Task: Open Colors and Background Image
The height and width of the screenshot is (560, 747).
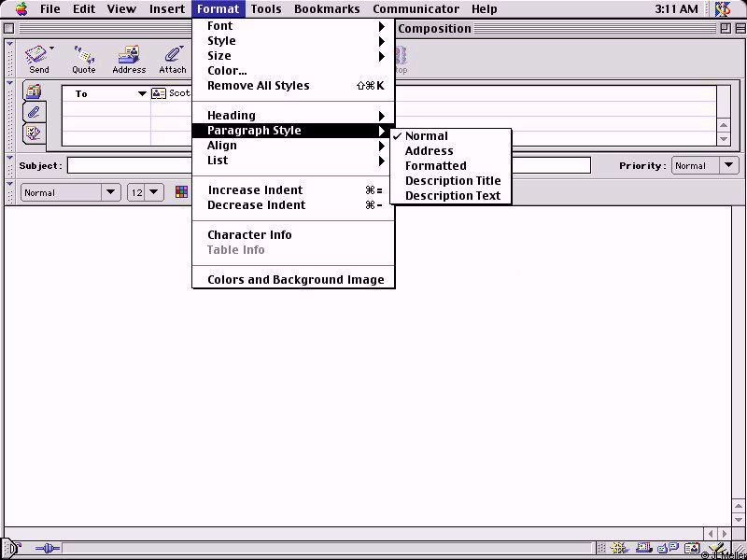Action: click(293, 279)
